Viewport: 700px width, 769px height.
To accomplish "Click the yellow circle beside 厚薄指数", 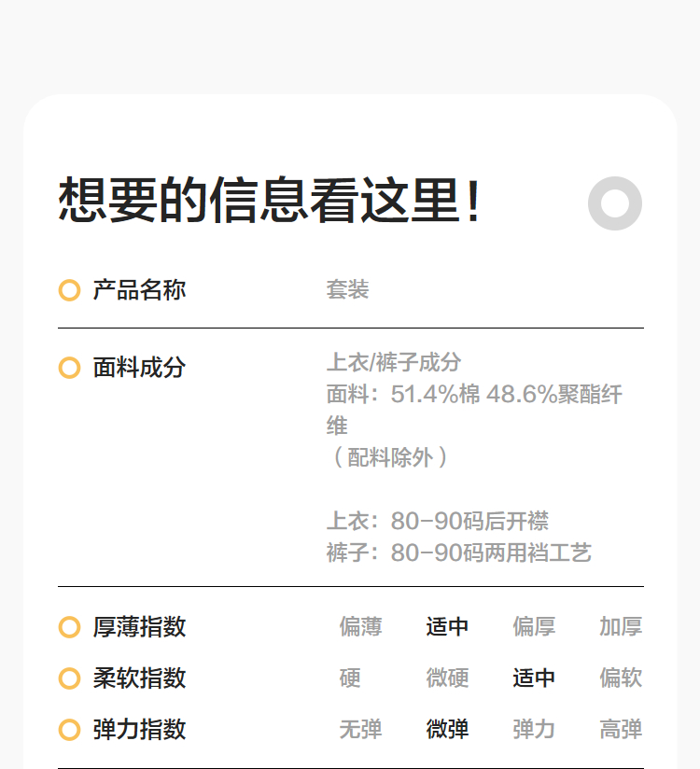I will point(69,627).
